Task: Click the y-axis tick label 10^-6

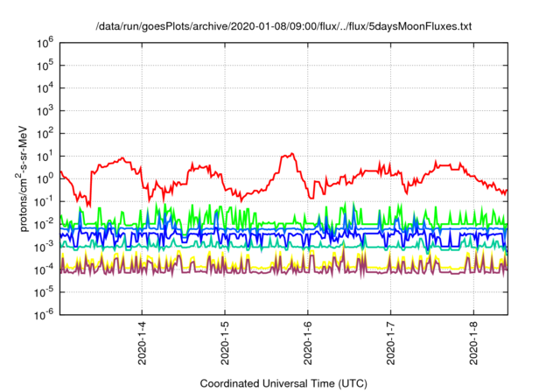Action: 45,314
